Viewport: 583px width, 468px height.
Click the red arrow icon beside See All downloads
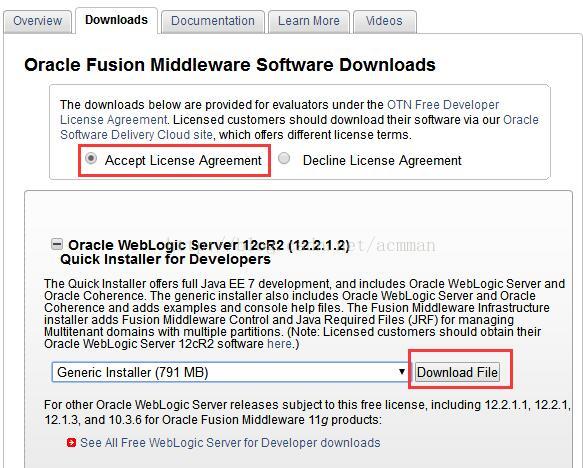pos(71,443)
